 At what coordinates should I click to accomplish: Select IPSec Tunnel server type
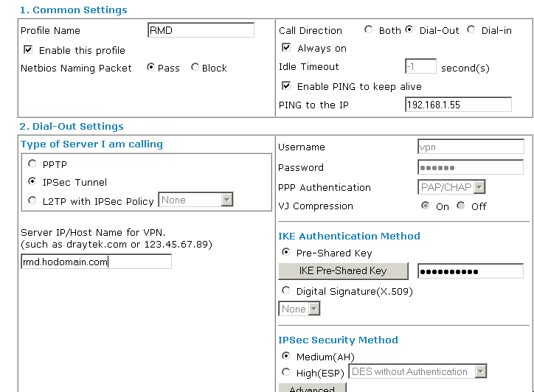click(x=32, y=181)
